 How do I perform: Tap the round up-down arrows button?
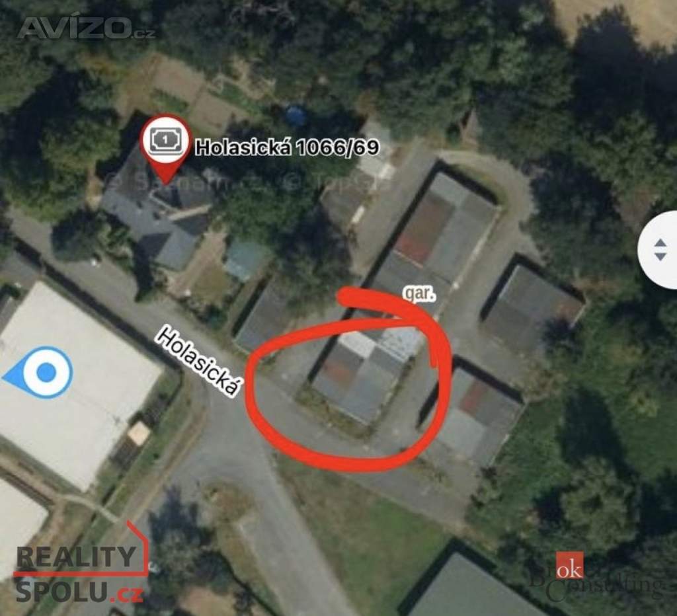click(x=659, y=250)
